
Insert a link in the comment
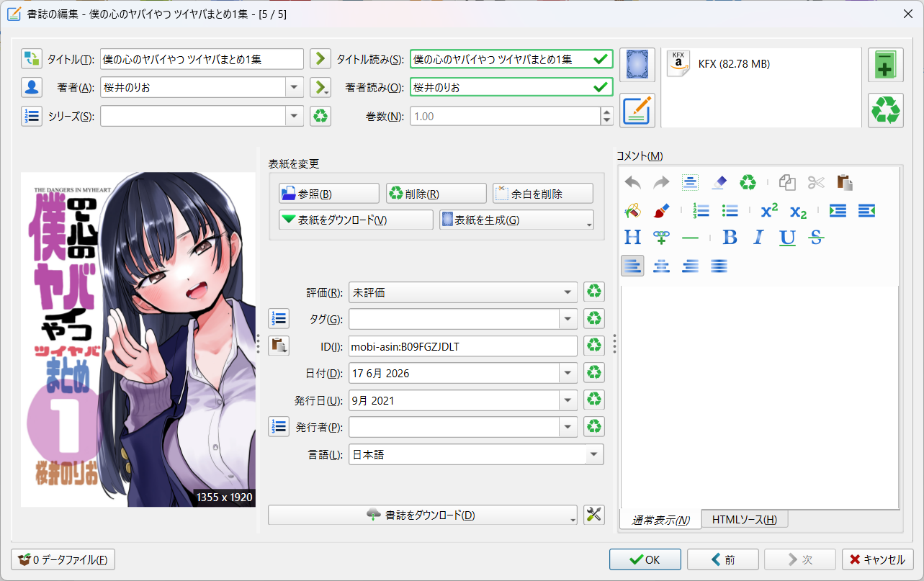(661, 238)
